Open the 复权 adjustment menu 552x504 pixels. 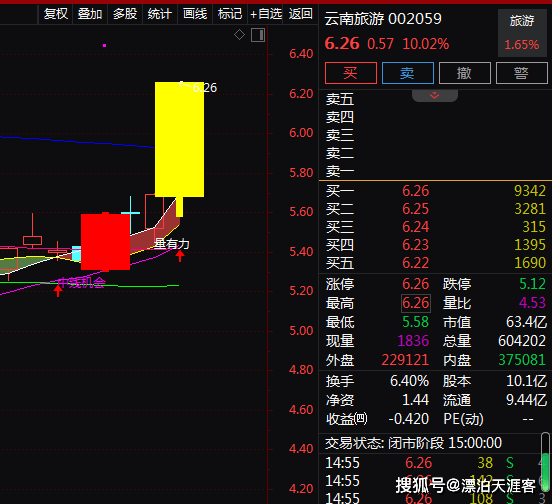[x=55, y=14]
